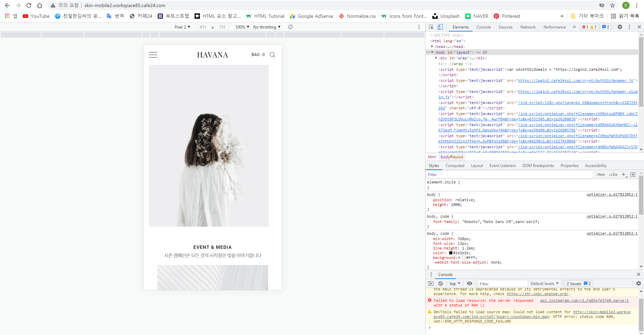644x335 pixels.
Task: Switch to the Elements tab
Action: point(461,27)
